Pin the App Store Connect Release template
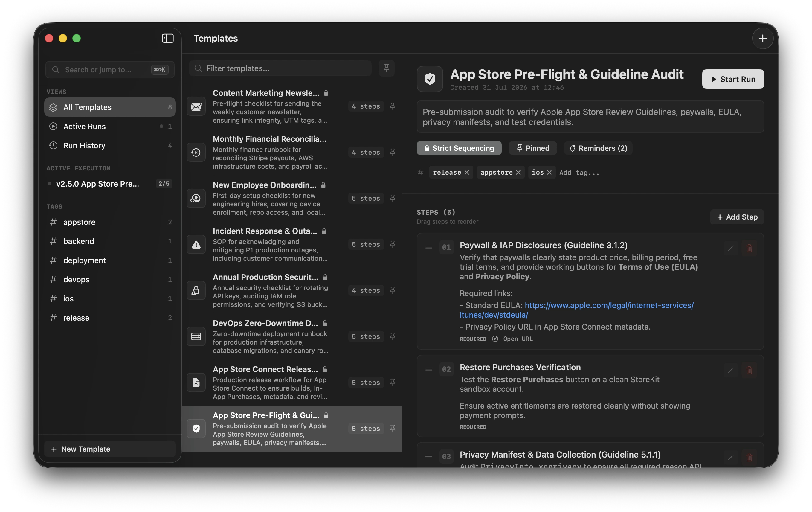Image resolution: width=812 pixels, height=512 pixels. pyautogui.click(x=393, y=383)
